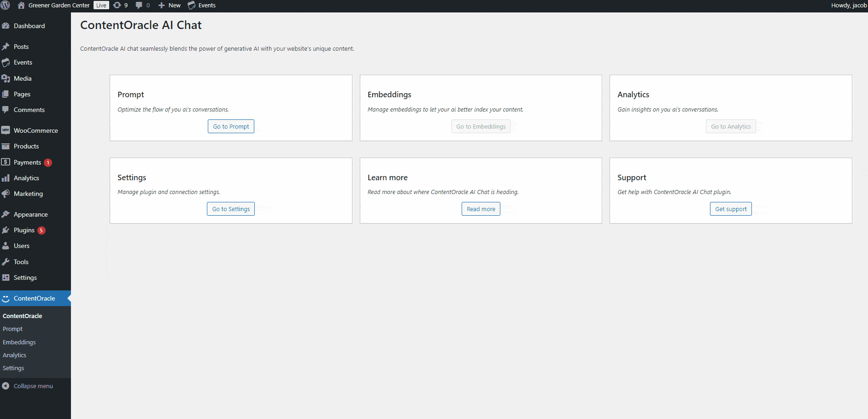868x419 pixels.
Task: Click the Dashboard gauge icon
Action: 6,26
